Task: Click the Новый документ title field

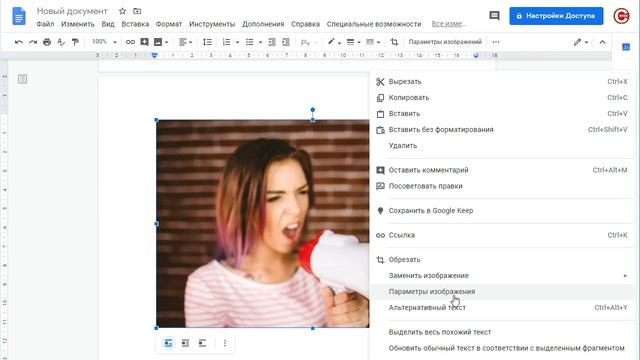Action: [x=72, y=11]
